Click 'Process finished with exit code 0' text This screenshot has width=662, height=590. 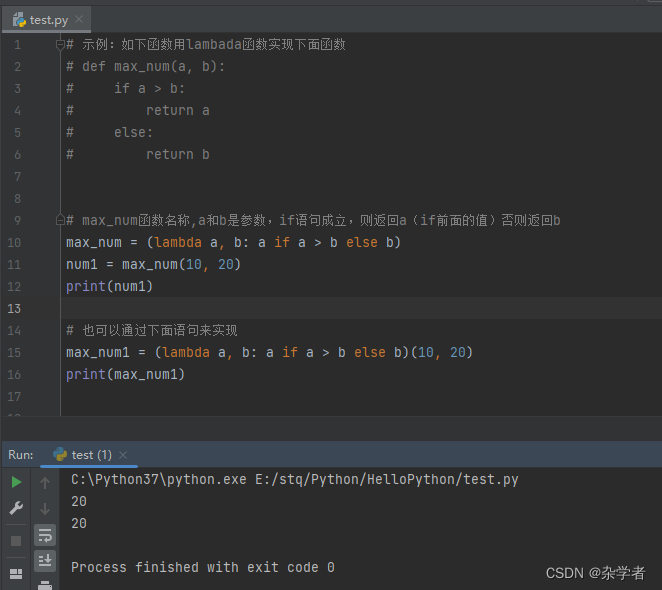point(203,567)
